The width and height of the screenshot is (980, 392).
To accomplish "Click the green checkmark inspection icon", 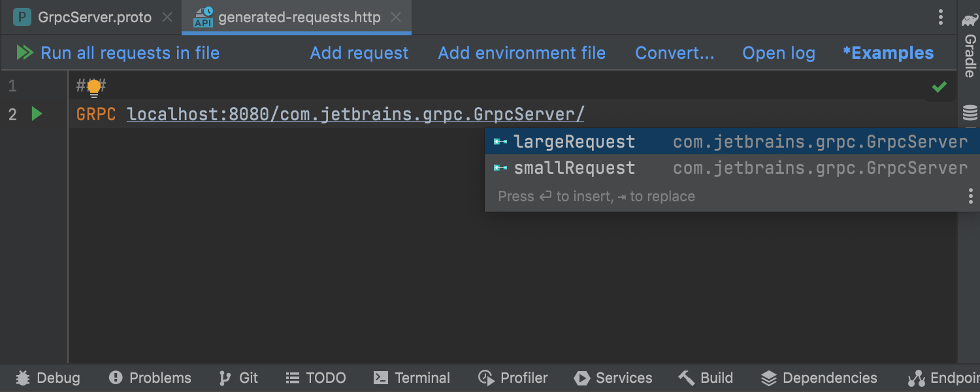I will [939, 87].
